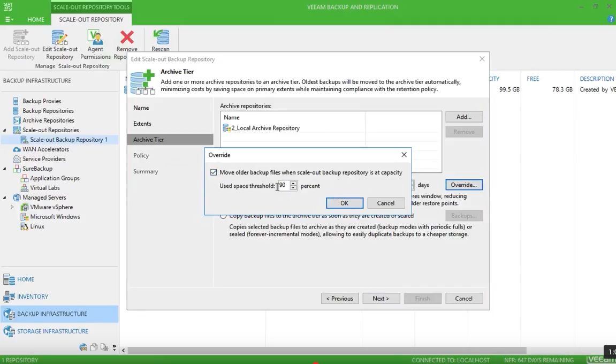Click Cancel in Edit Scale-out wizard
This screenshot has width=616, height=364.
[463, 298]
